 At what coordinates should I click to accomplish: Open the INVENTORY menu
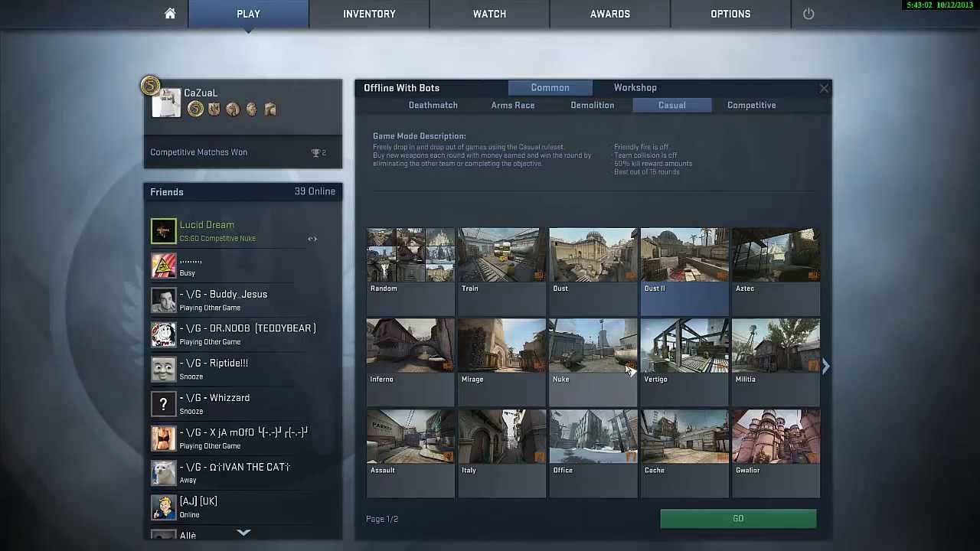[369, 14]
